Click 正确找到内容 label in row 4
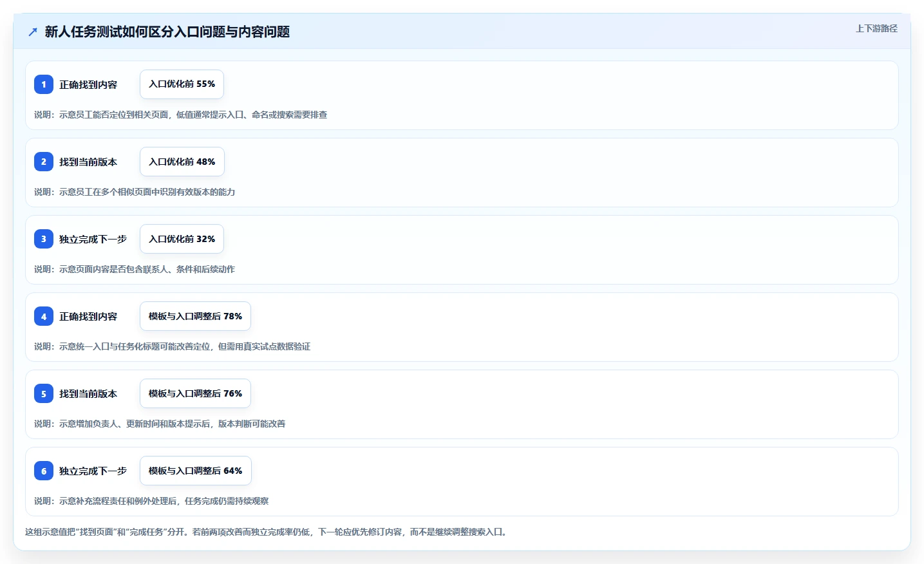The height and width of the screenshot is (564, 924). (88, 316)
